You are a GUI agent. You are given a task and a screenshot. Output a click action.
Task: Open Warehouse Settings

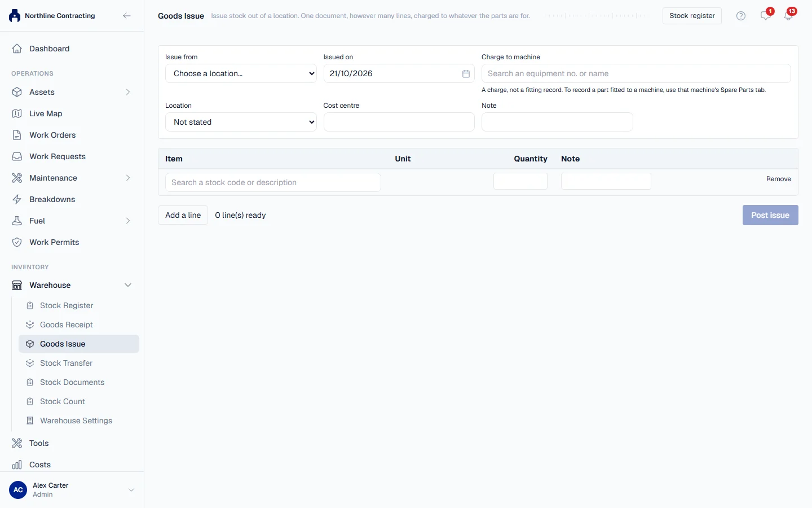pyautogui.click(x=79, y=421)
